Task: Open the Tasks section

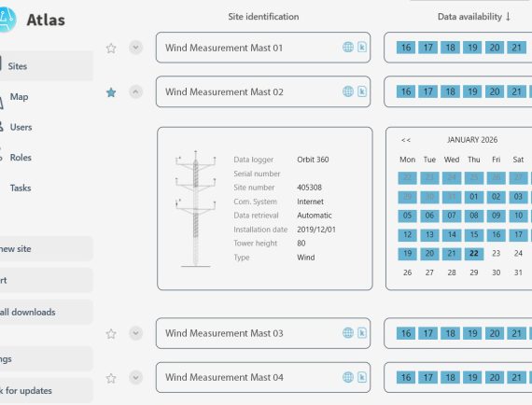Action: pyautogui.click(x=21, y=188)
